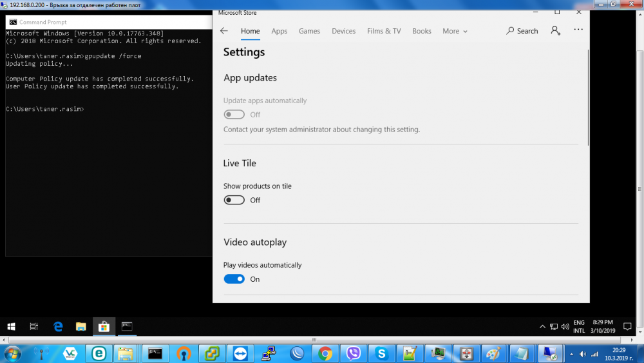Viewport: 644px width, 363px height.
Task: Select Remote Desktop Connection on local taskbar
Action: (550, 353)
